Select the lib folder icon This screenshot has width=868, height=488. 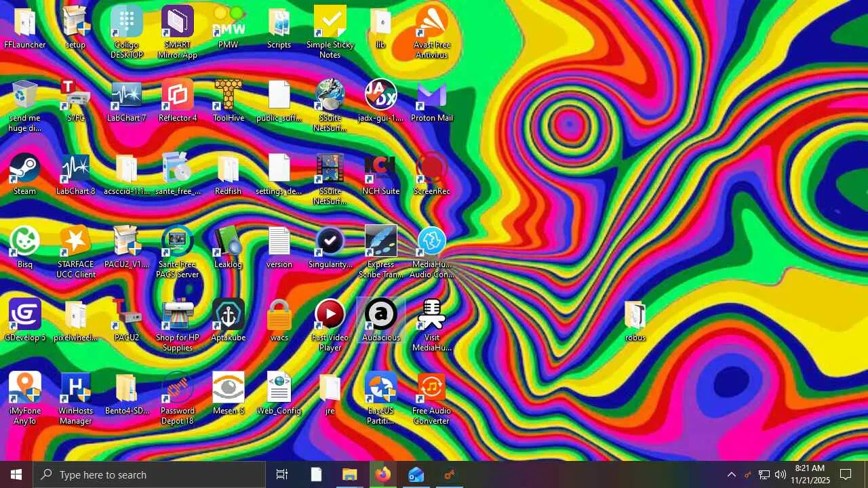[381, 28]
